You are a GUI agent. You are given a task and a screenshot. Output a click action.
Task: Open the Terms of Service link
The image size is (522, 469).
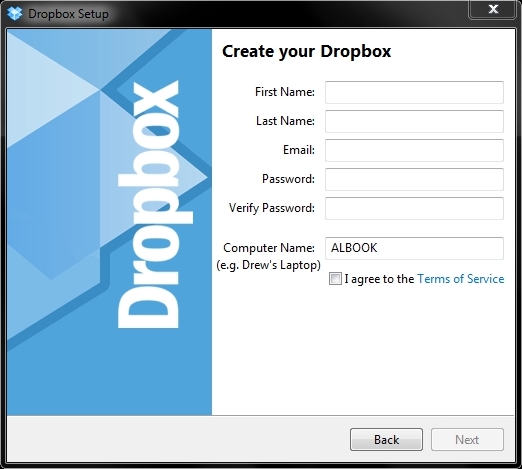tap(461, 279)
